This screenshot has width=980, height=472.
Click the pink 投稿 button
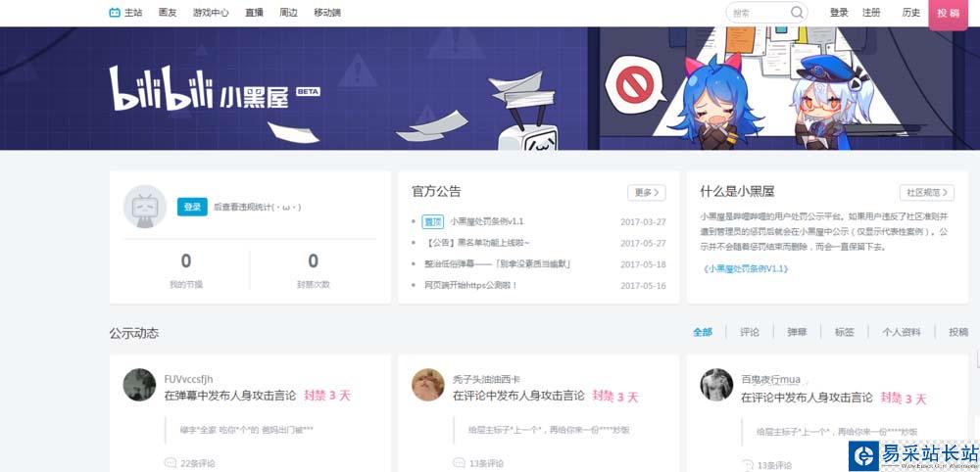949,13
